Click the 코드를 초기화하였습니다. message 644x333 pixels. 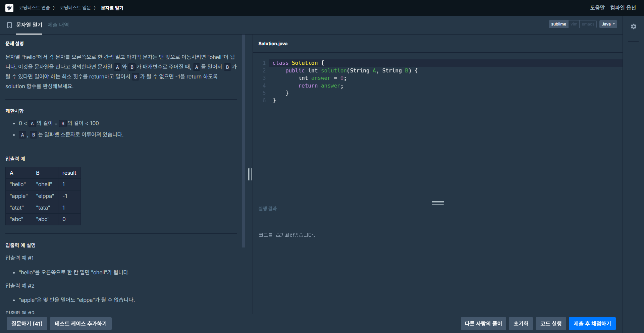287,235
